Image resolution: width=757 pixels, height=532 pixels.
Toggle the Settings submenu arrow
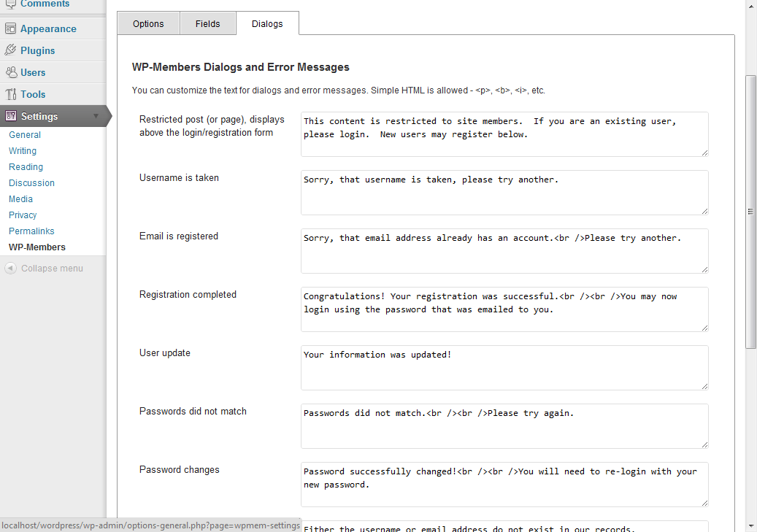(x=96, y=116)
